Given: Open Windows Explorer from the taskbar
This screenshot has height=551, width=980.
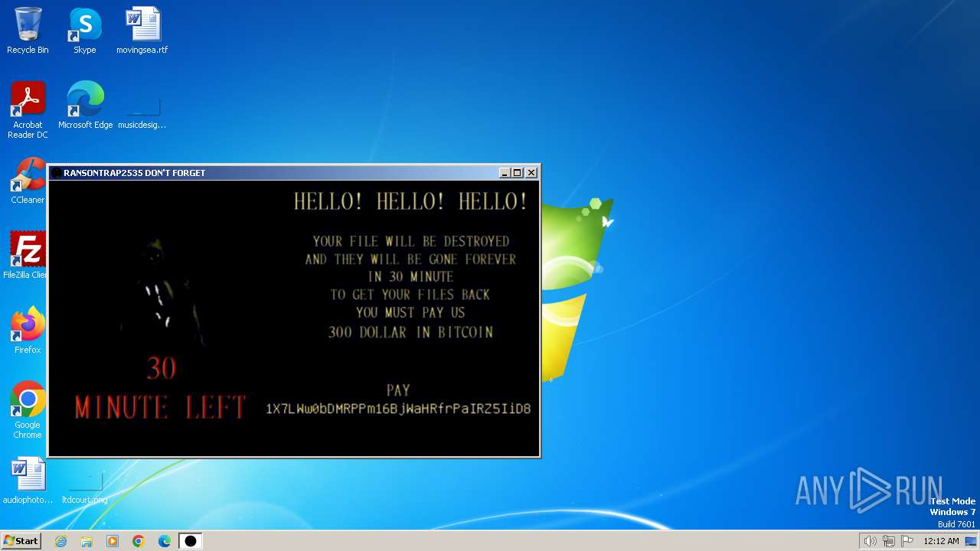Looking at the screenshot, I should (87, 541).
